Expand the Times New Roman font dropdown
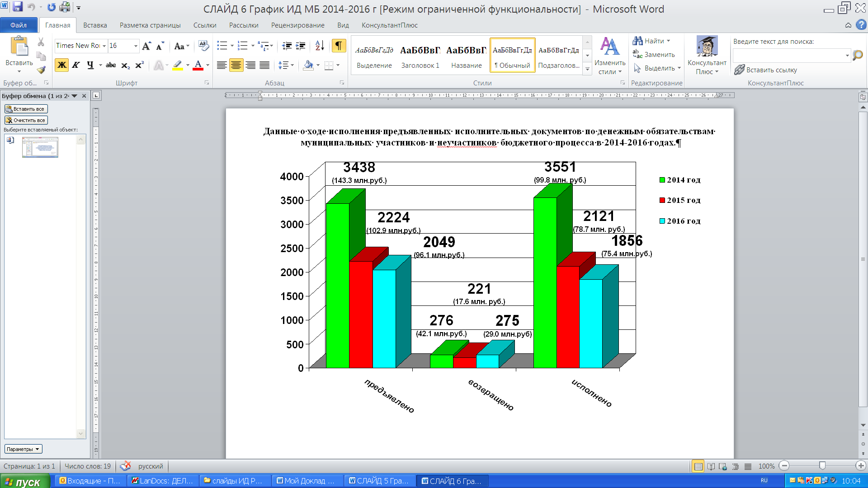The height and width of the screenshot is (488, 868). 104,46
